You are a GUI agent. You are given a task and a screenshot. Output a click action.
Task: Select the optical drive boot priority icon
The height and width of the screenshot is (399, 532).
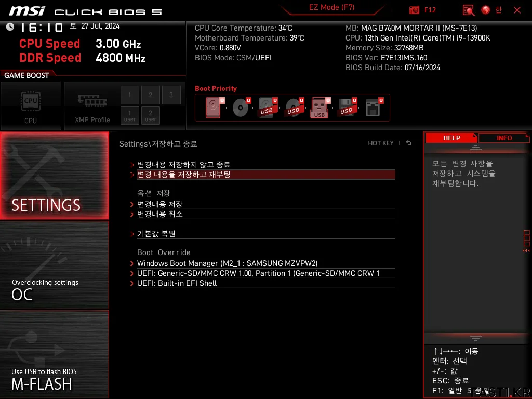241,108
